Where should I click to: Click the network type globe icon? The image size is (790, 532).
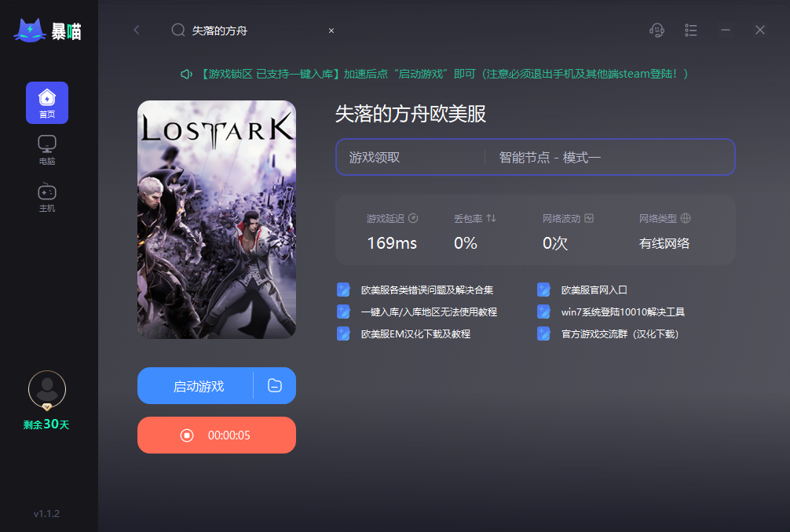[686, 218]
